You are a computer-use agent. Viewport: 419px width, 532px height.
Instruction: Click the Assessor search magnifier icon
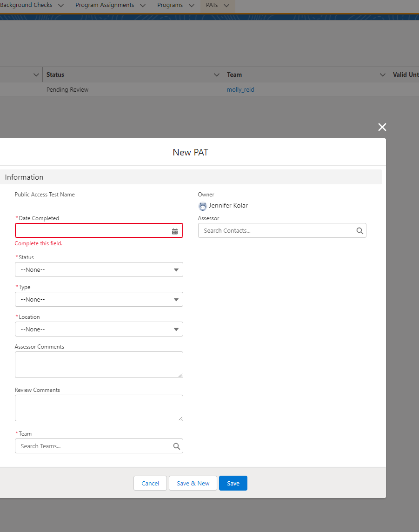point(359,230)
